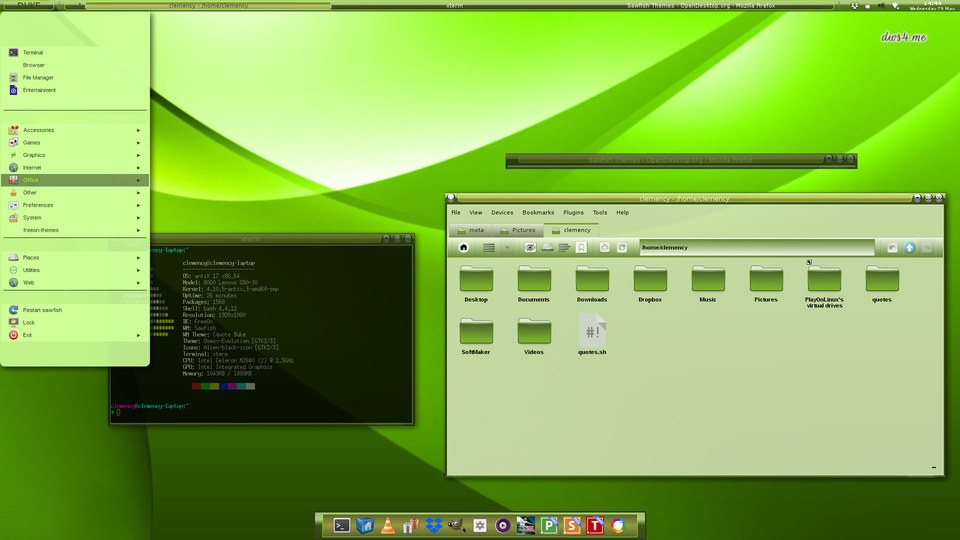Launch Terminal from start menu

[75, 53]
